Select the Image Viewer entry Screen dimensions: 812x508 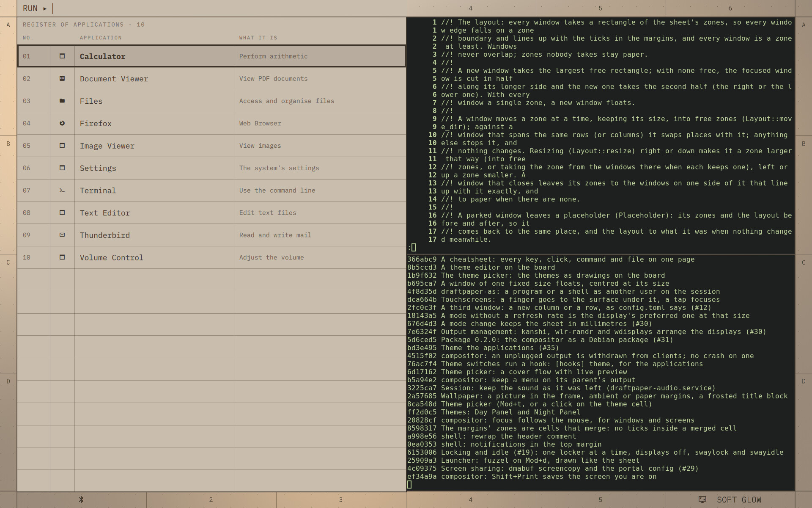(211, 146)
